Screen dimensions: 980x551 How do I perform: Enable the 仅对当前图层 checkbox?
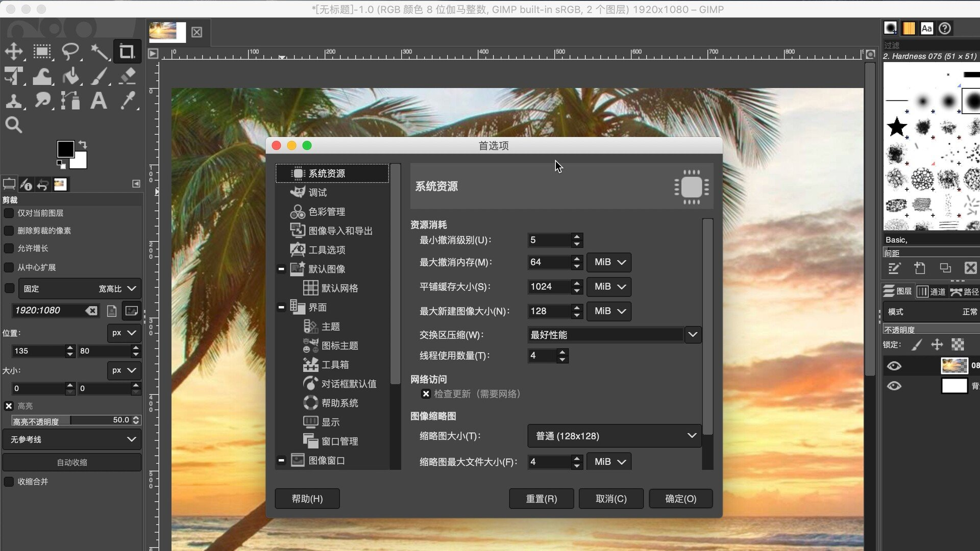pyautogui.click(x=9, y=213)
